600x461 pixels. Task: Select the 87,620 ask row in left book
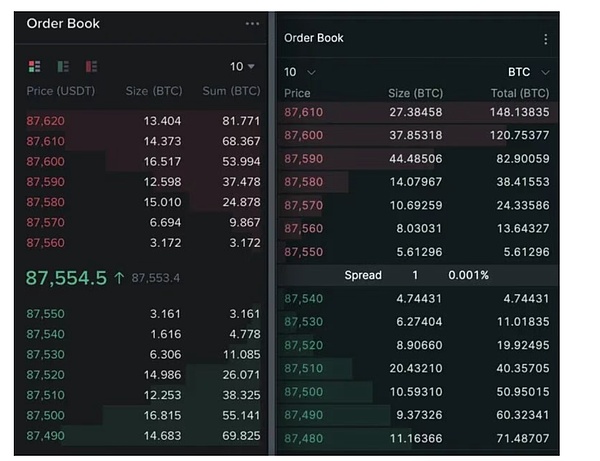pos(142,120)
